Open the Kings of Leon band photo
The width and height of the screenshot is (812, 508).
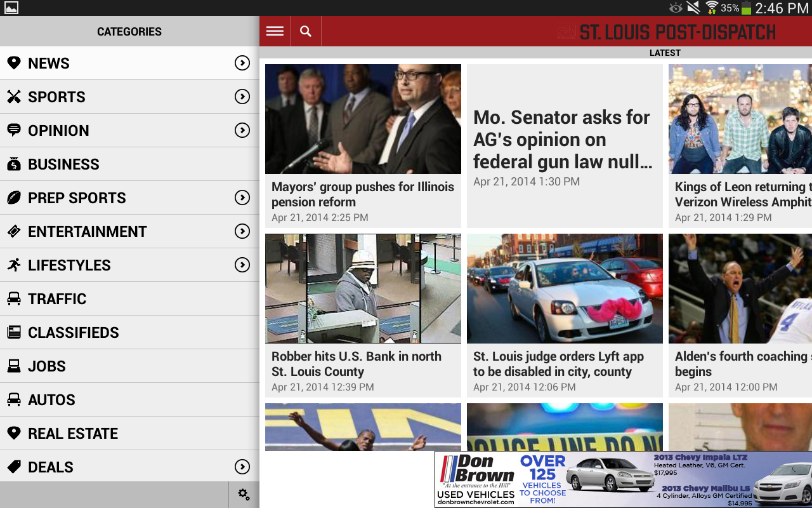pyautogui.click(x=740, y=119)
